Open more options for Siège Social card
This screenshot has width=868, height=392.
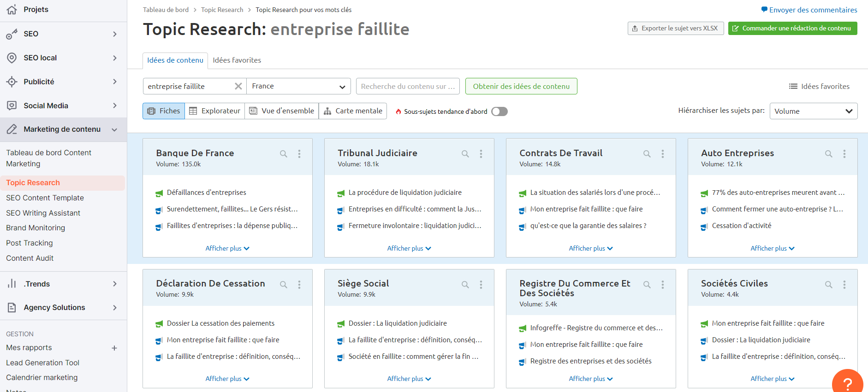pyautogui.click(x=481, y=285)
